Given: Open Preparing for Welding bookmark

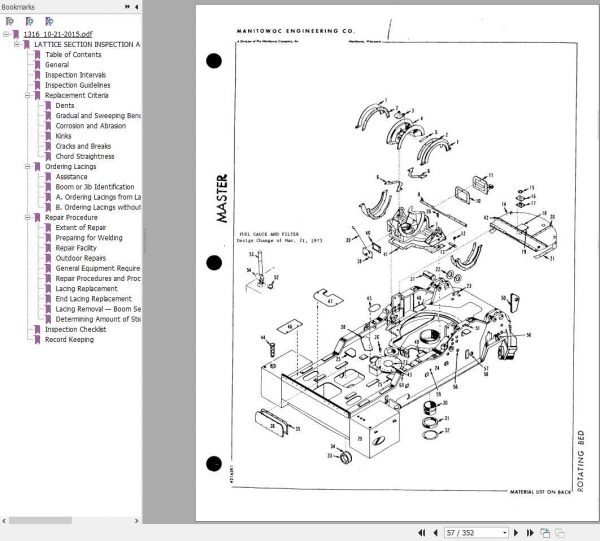Looking at the screenshot, I should point(89,238).
